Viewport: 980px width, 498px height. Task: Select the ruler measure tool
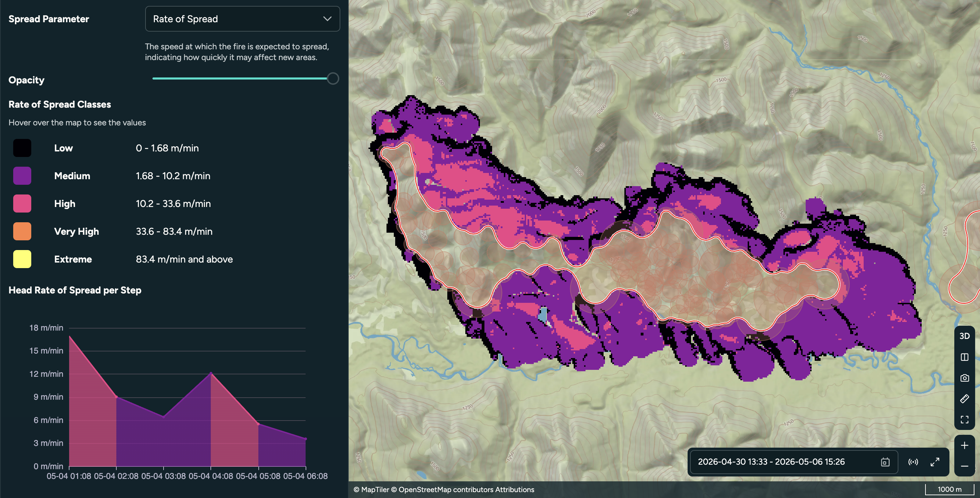tap(964, 399)
